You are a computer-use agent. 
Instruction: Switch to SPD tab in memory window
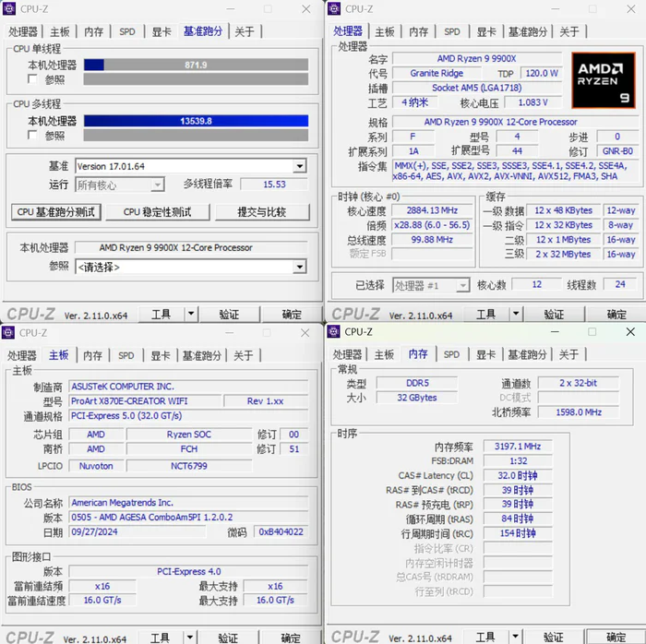tap(451, 354)
